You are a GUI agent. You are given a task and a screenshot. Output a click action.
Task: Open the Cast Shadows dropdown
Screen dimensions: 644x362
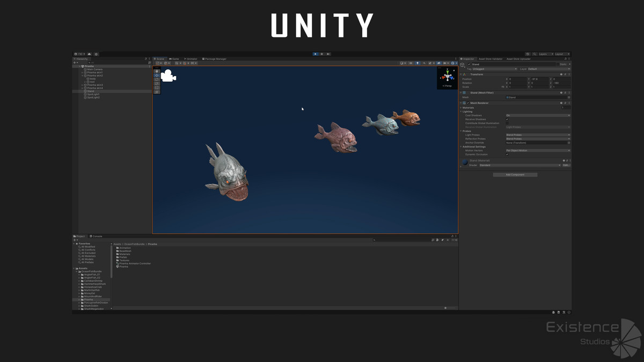[538, 115]
